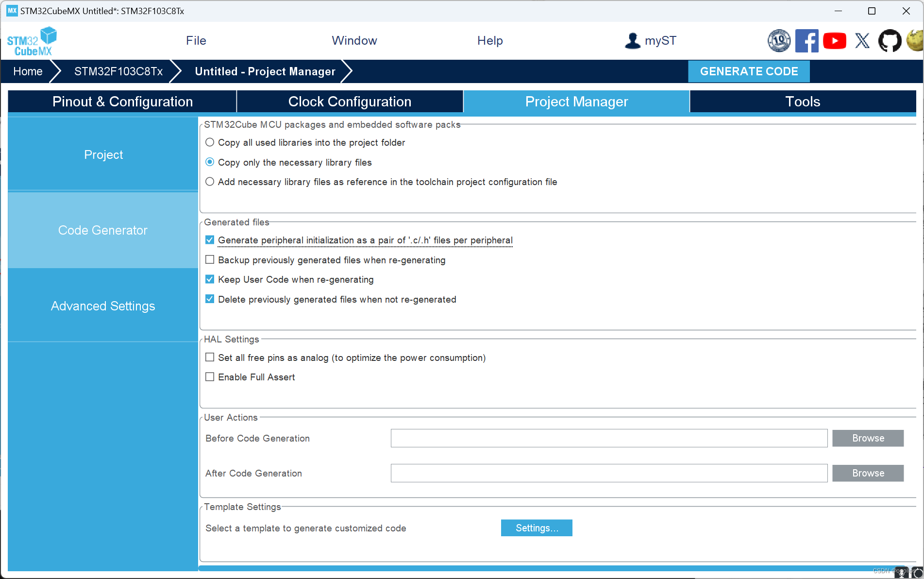Browse for Before Code Generation script
Screen dimensions: 924x579
click(x=868, y=438)
